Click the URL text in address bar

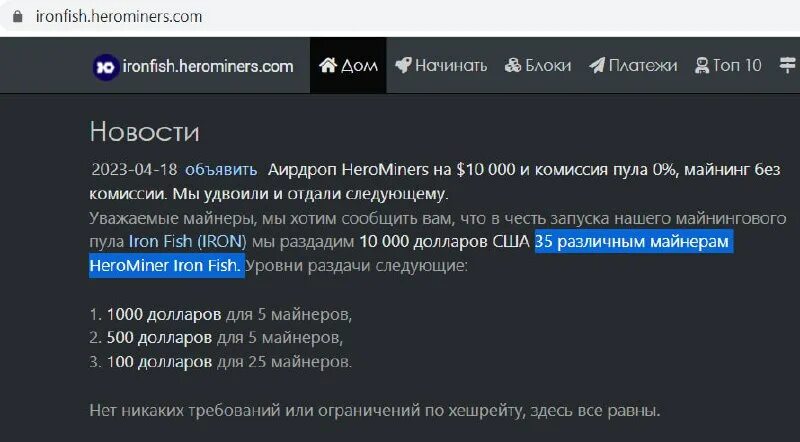point(119,16)
